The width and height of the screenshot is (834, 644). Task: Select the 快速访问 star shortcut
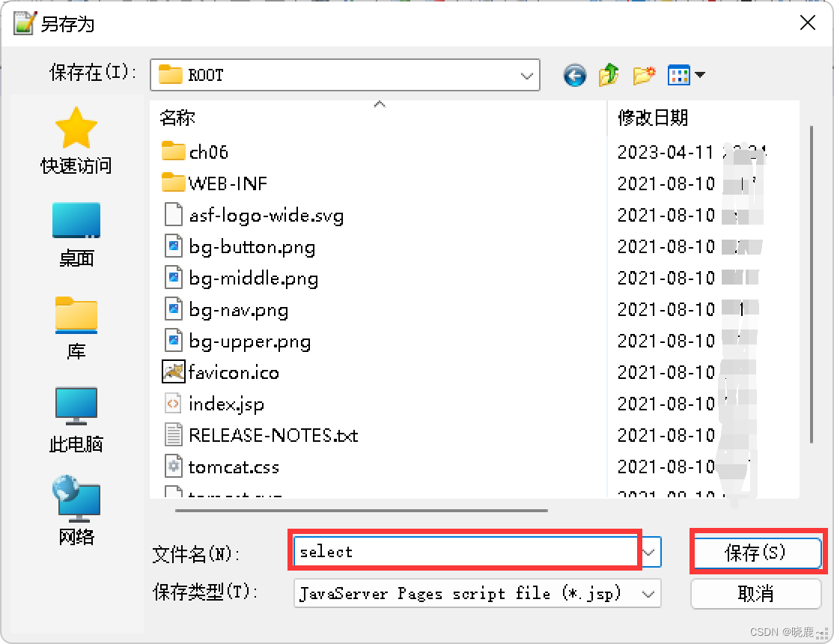coord(76,139)
